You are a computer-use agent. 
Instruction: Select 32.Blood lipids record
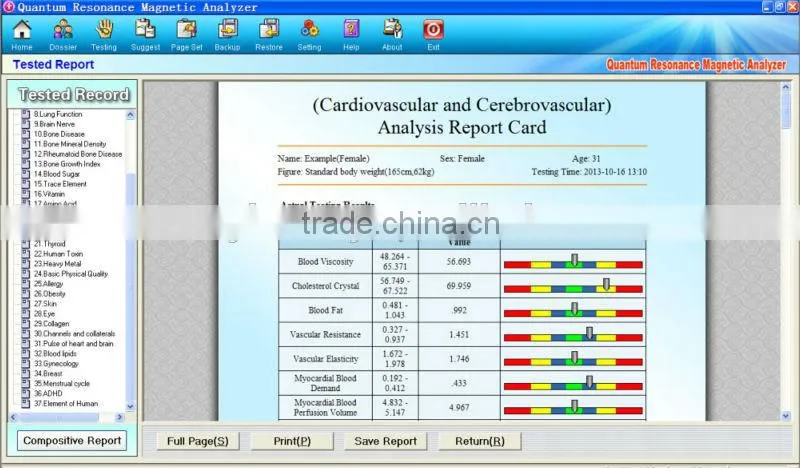[x=55, y=354]
